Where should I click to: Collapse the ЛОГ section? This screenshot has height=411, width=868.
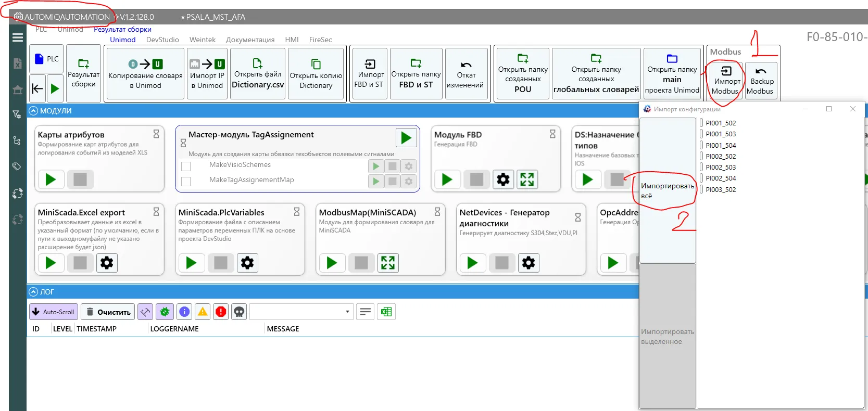tap(33, 292)
